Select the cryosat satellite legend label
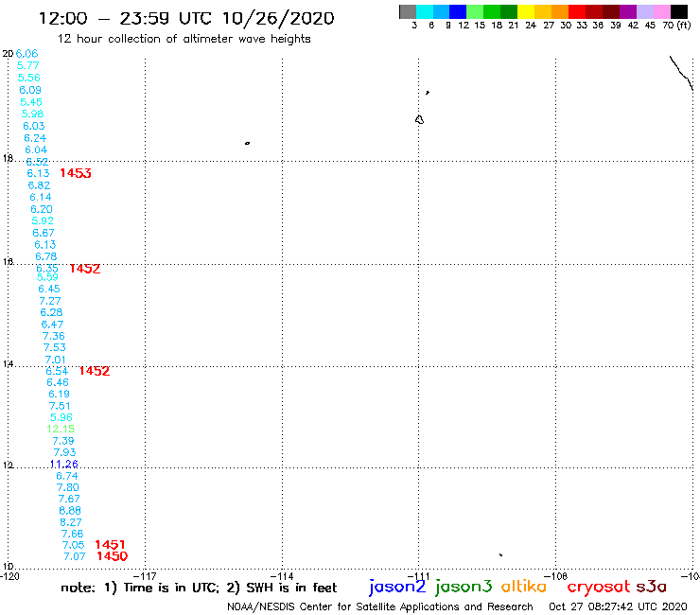The height and width of the screenshot is (615, 700). tap(598, 588)
